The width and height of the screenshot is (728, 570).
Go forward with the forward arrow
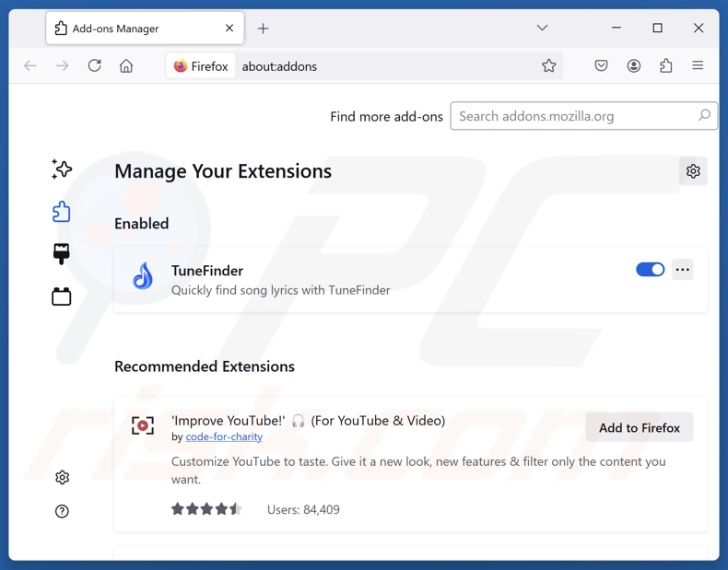(62, 66)
